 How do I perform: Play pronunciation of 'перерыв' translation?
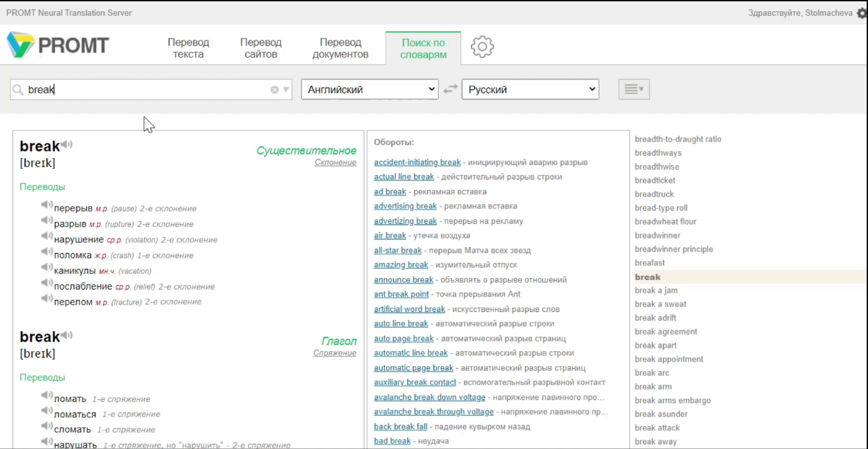pyautogui.click(x=47, y=205)
